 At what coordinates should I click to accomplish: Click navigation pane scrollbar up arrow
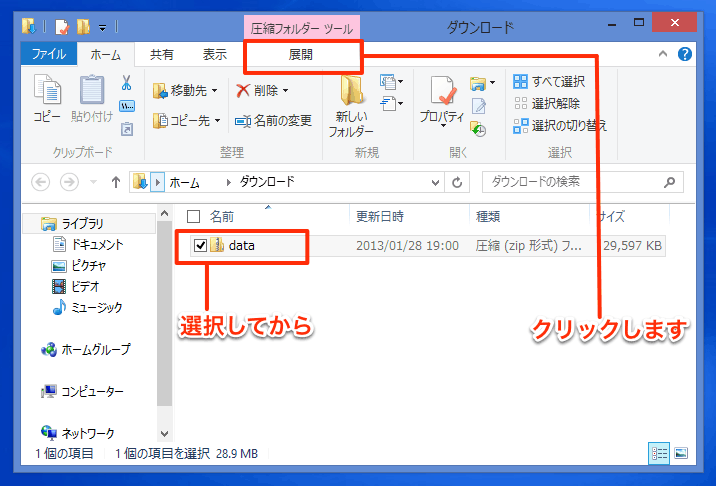(164, 213)
